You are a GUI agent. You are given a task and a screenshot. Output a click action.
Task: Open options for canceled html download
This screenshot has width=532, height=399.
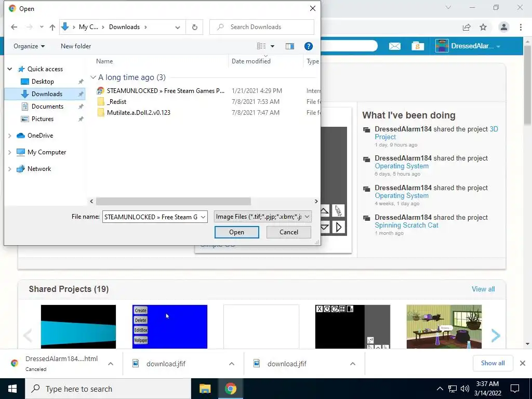pyautogui.click(x=110, y=364)
